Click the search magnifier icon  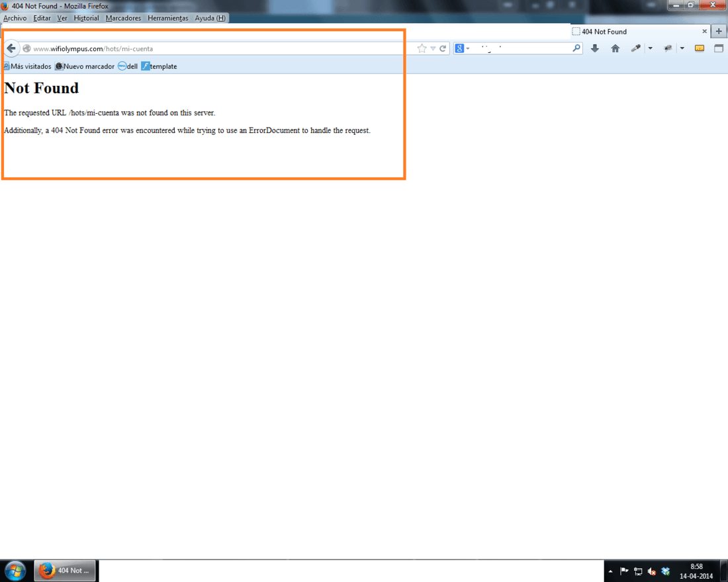coord(576,48)
